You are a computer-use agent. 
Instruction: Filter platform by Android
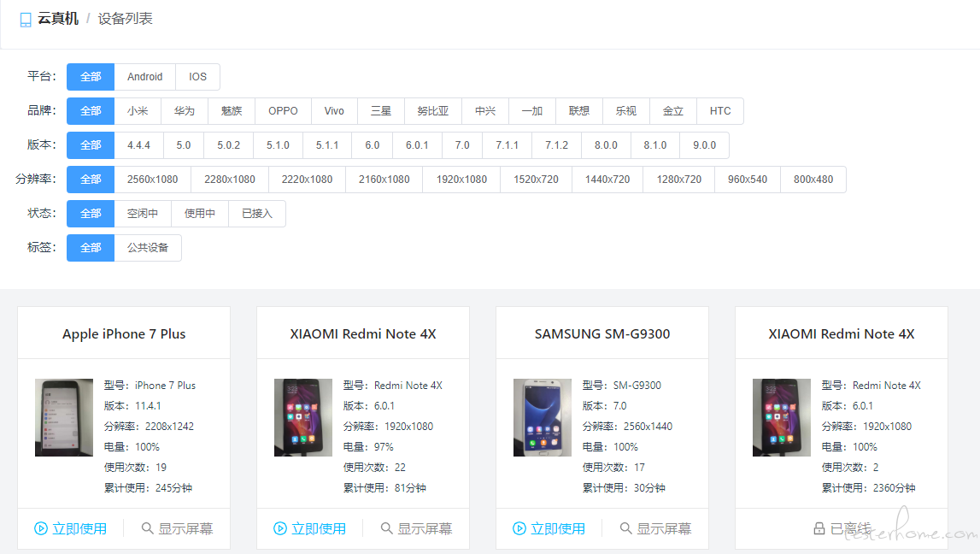click(145, 77)
